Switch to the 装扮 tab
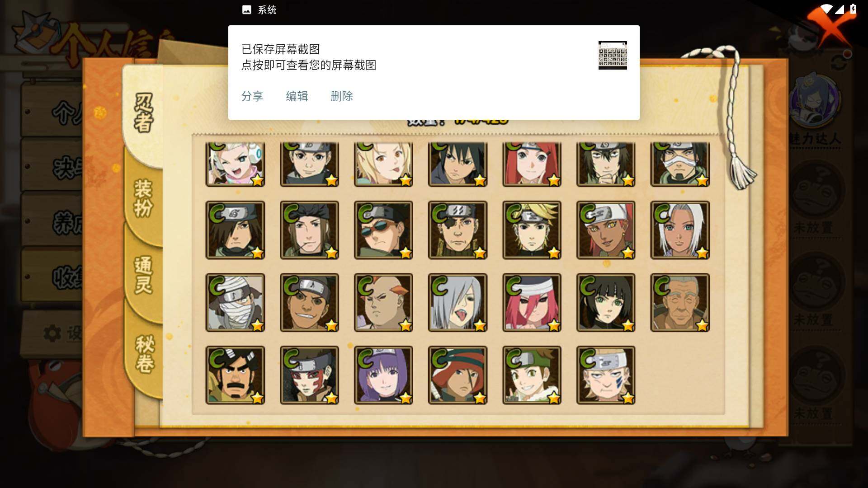868x488 pixels. pyautogui.click(x=144, y=199)
